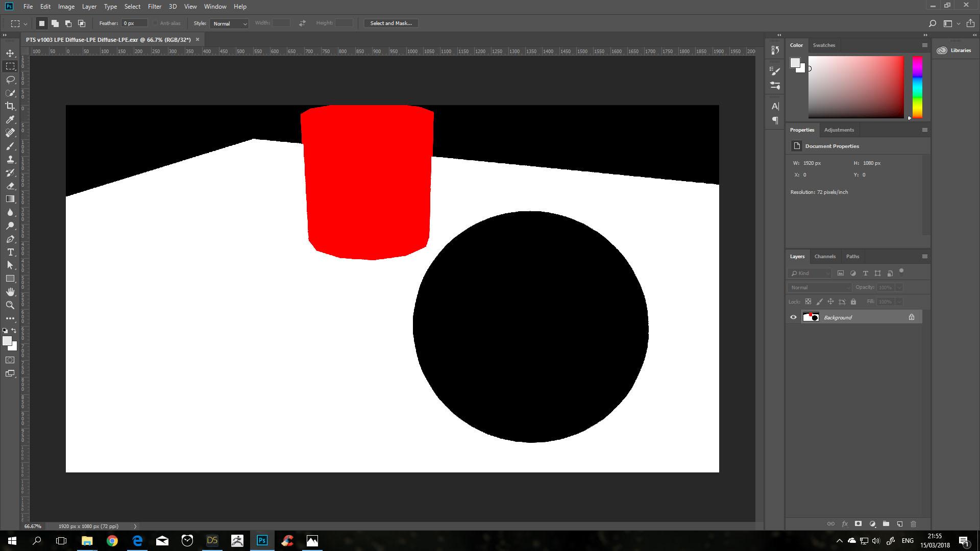Select the Zoom tool

10,305
